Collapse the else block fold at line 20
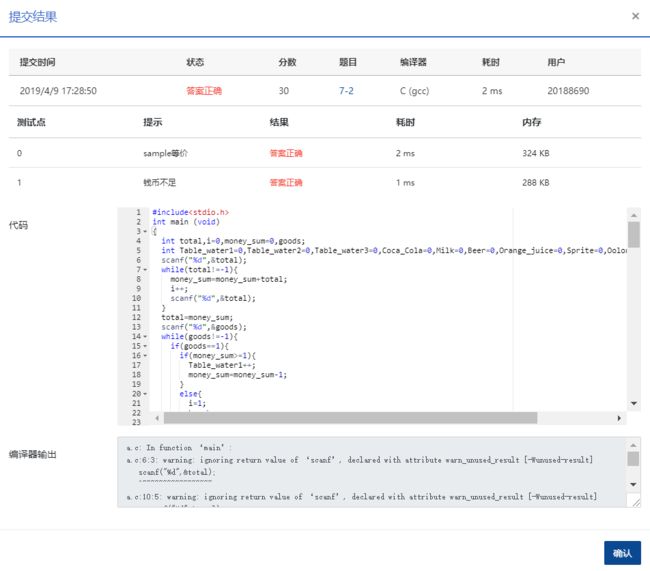The width and height of the screenshot is (650, 571). [x=145, y=394]
